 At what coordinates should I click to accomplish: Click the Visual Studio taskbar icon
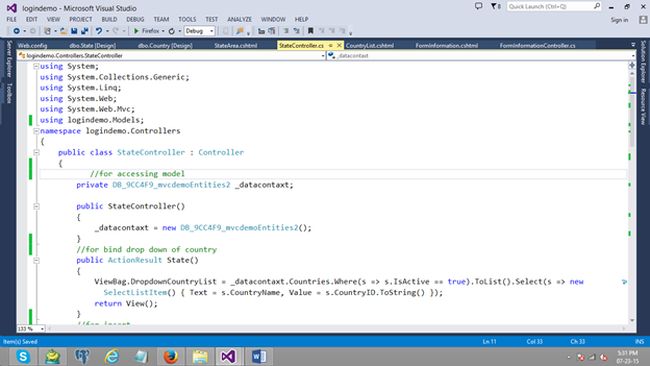click(228, 356)
